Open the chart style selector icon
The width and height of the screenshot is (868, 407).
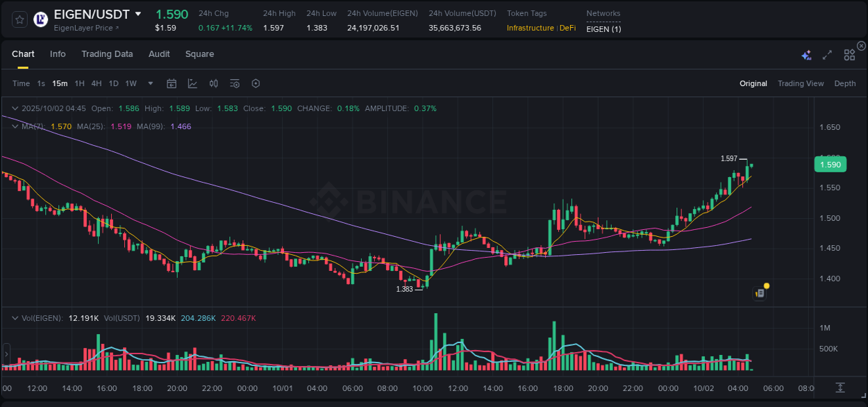[x=192, y=83]
